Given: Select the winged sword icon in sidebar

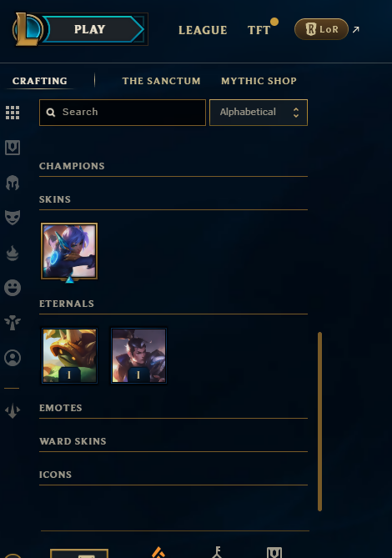Looking at the screenshot, I should point(13,410).
